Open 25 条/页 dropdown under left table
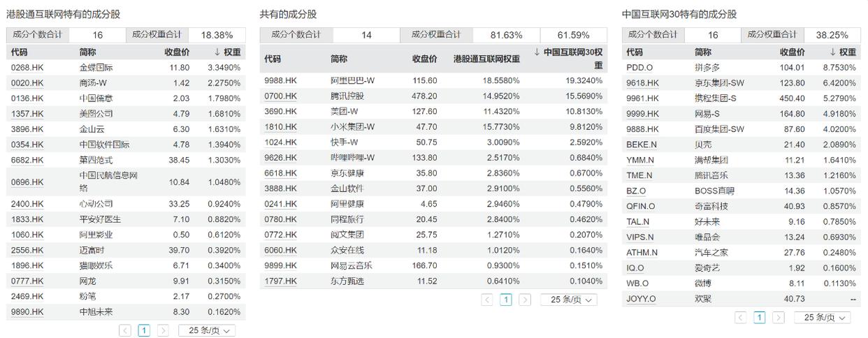 [x=207, y=330]
